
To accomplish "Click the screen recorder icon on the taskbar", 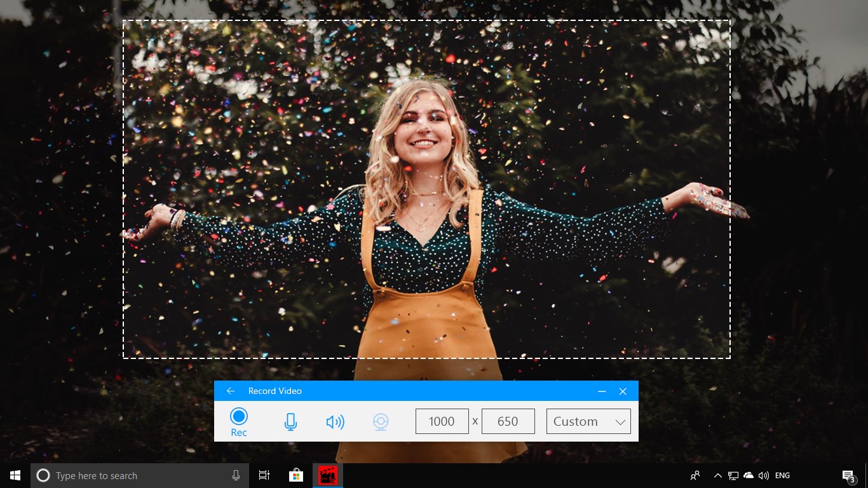I will (x=328, y=475).
